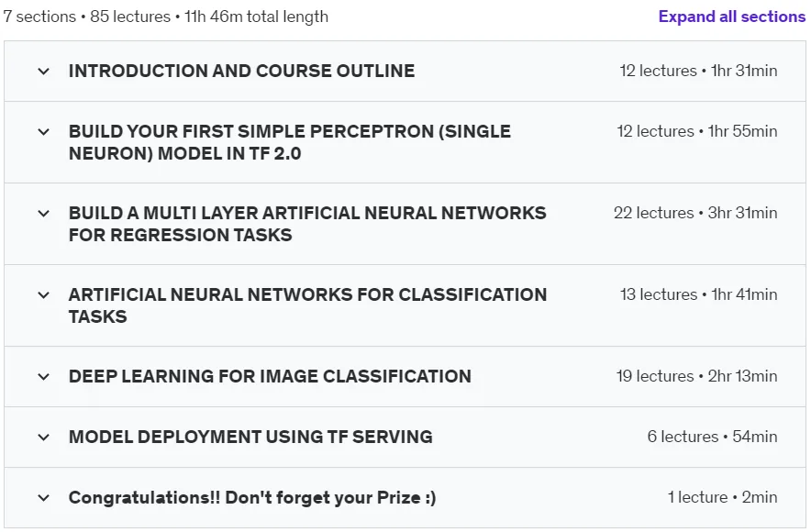Screen dimensions: 811x532
Task: Click the 19 lectures 2hr 13min label
Action: pyautogui.click(x=696, y=376)
